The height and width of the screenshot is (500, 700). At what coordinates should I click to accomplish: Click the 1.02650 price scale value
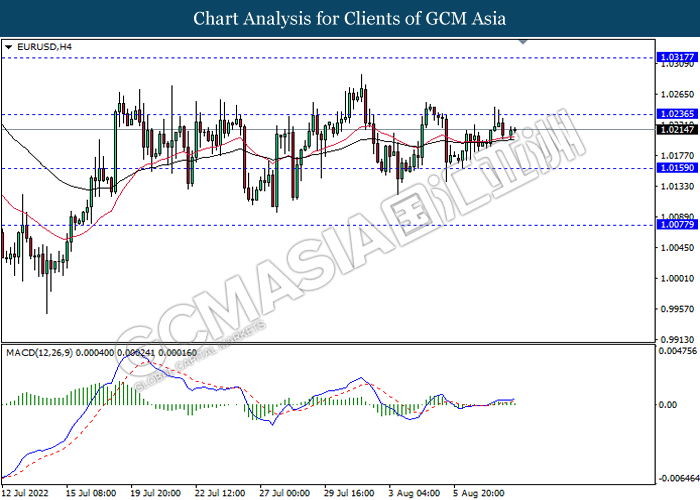678,95
